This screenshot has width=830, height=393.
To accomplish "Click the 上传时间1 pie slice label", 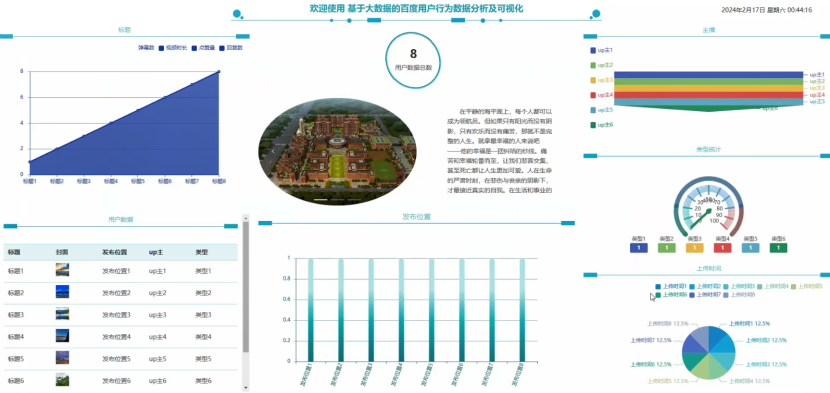I will click(x=749, y=323).
